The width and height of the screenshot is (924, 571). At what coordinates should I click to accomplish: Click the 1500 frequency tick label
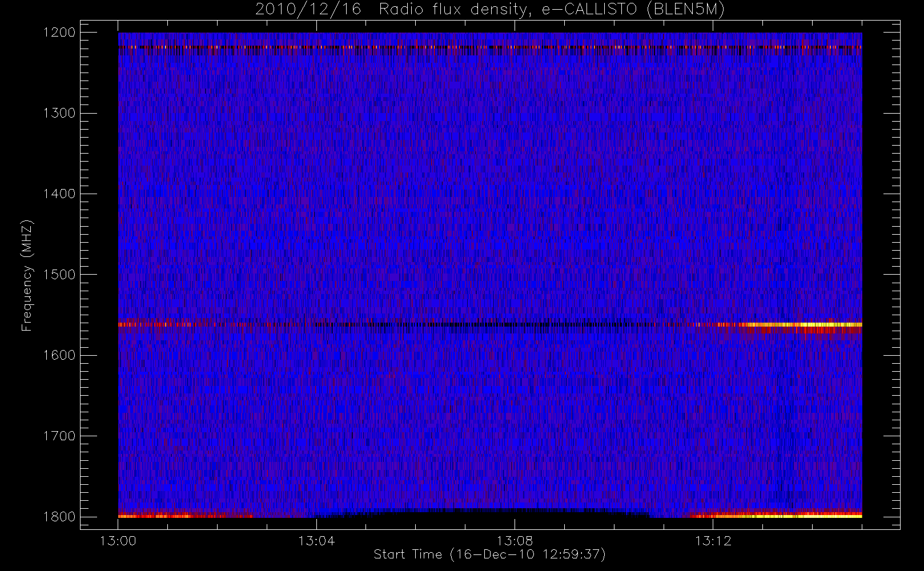pyautogui.click(x=59, y=275)
